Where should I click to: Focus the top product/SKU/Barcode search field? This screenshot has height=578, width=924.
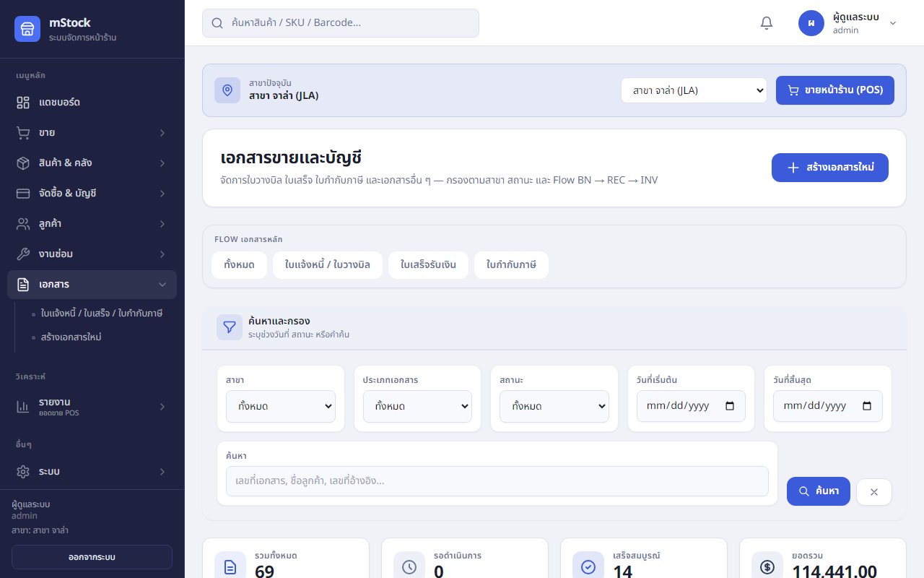tap(341, 23)
